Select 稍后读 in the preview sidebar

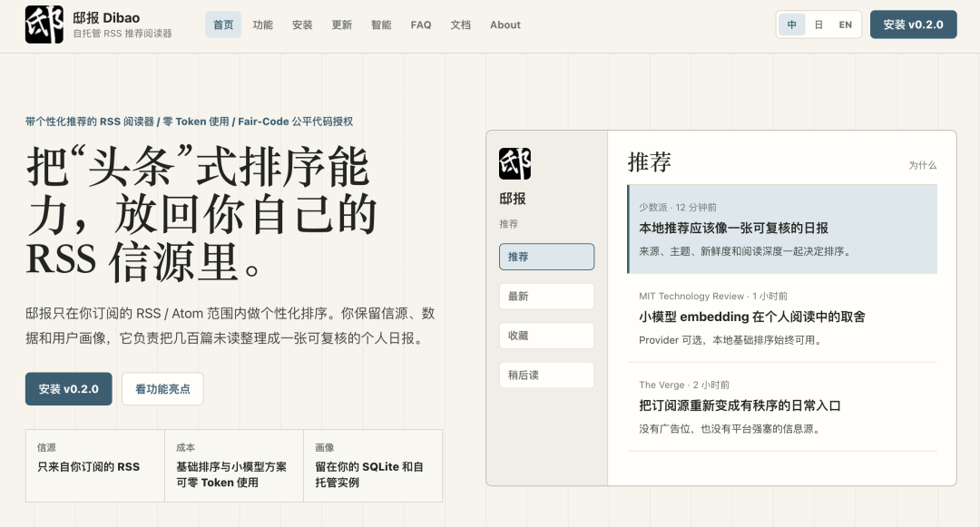click(x=546, y=375)
